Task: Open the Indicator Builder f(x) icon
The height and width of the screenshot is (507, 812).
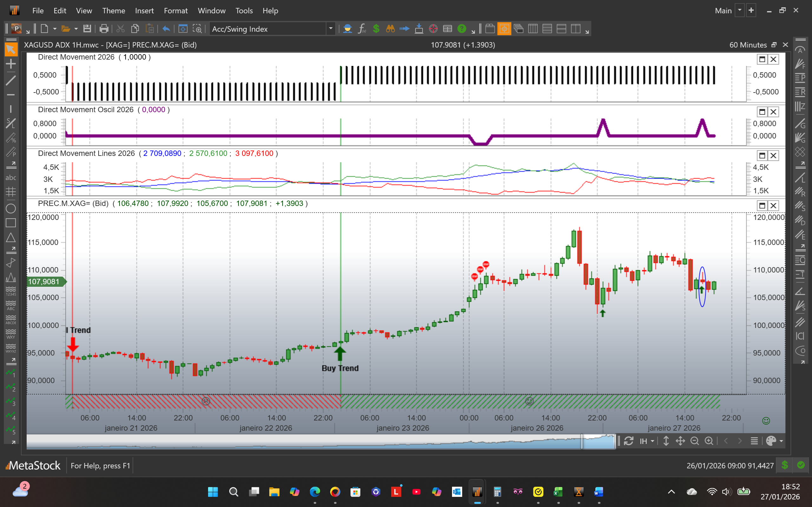Action: 362,29
